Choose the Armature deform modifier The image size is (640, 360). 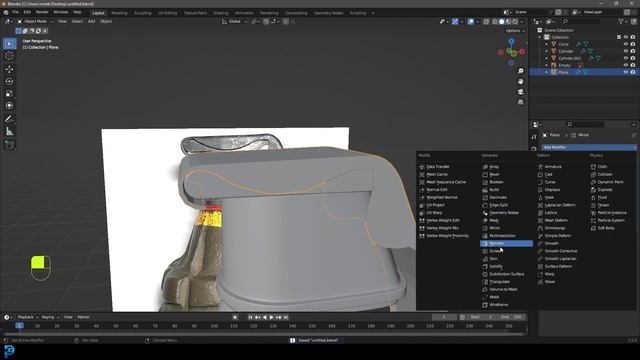click(553, 167)
